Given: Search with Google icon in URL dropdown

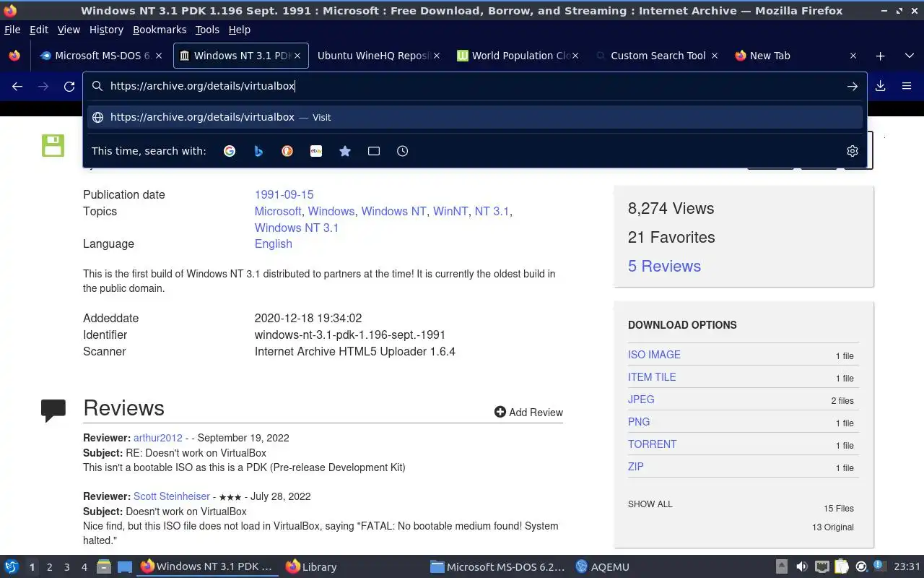Looking at the screenshot, I should point(230,151).
